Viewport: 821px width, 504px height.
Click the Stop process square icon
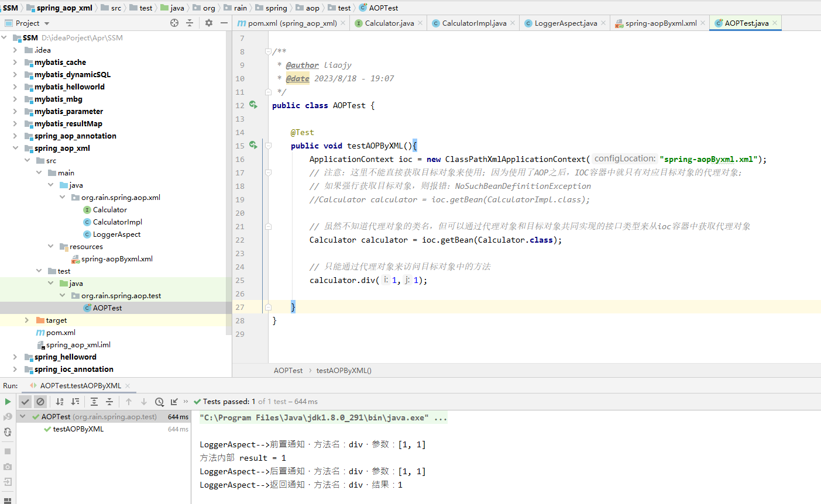8,451
